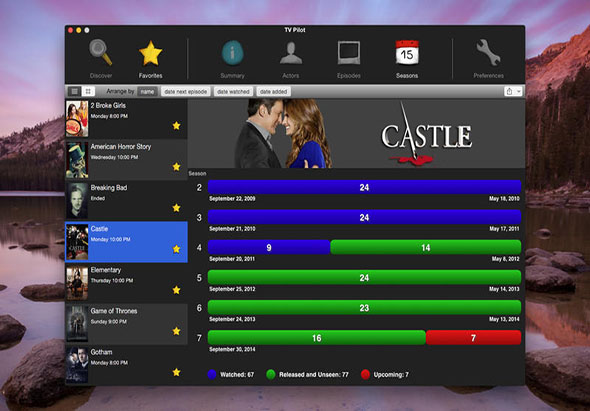Select Game of Thrones in list
590x411 pixels.
pos(126,324)
